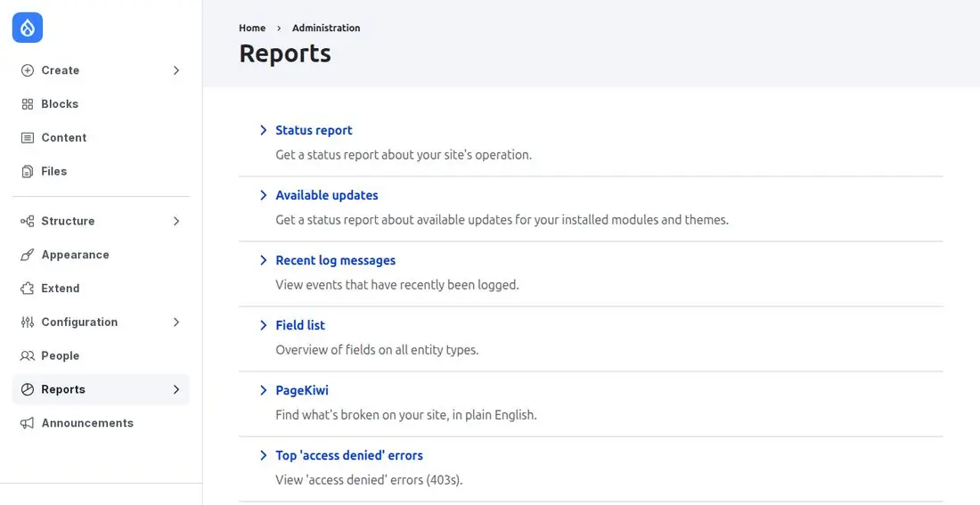
Task: Click the Administration breadcrumb link
Action: [326, 29]
